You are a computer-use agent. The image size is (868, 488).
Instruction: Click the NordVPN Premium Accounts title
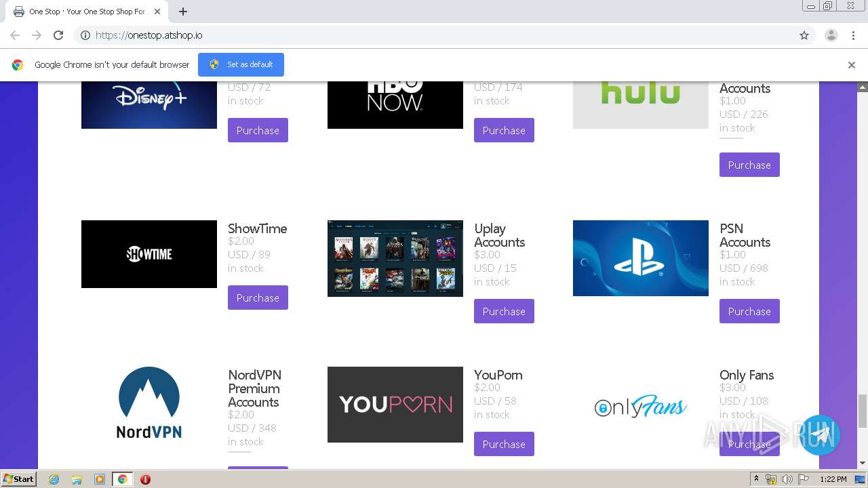(x=254, y=388)
